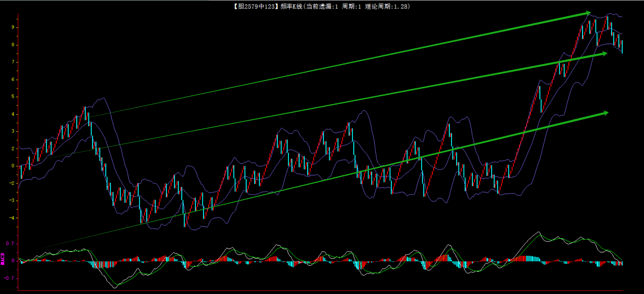This screenshot has height=294, width=644.
Task: Select the 理论周期:1.28 value in title
Action: tap(387, 6)
